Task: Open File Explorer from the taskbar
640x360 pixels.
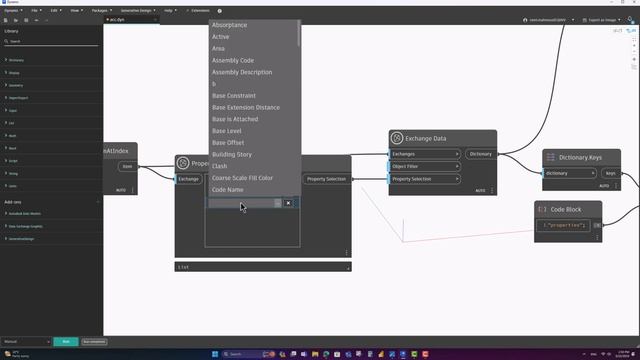Action: pyautogui.click(x=315, y=354)
